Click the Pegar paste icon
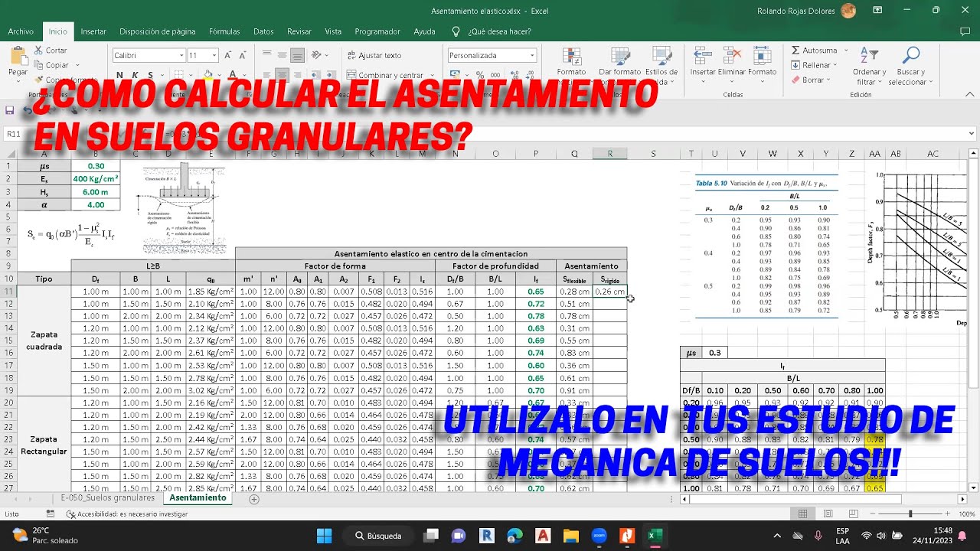 pos(18,57)
